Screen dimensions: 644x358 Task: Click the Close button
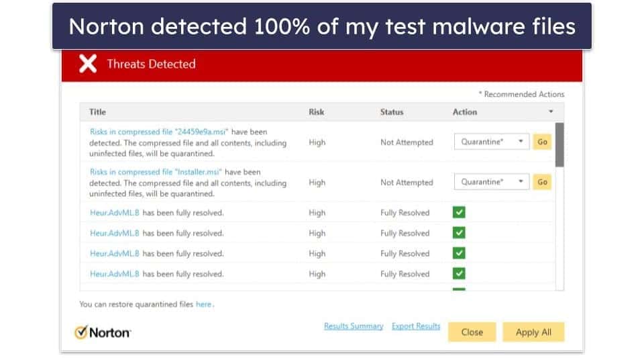click(x=472, y=332)
